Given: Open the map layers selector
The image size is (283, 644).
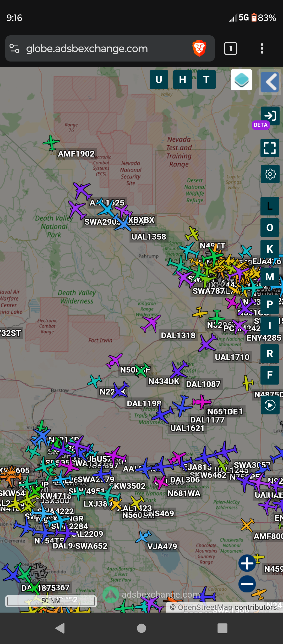Looking at the screenshot, I should [241, 80].
